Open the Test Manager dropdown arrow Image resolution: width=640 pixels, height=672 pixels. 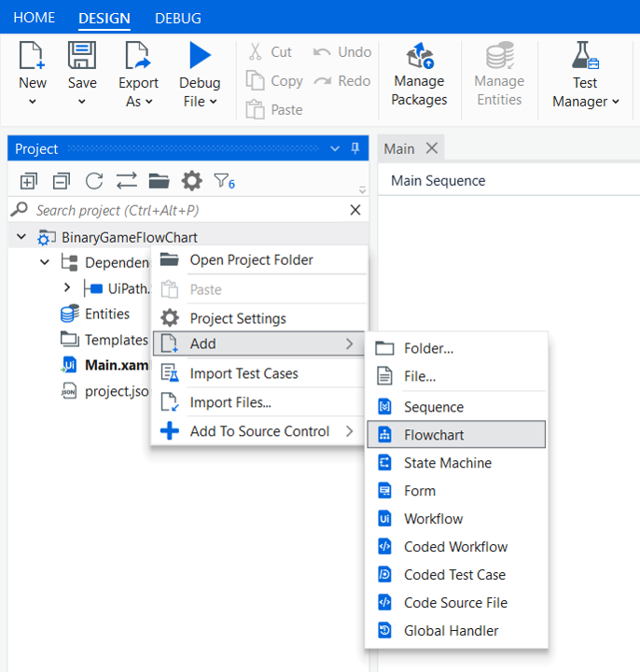coord(616,102)
